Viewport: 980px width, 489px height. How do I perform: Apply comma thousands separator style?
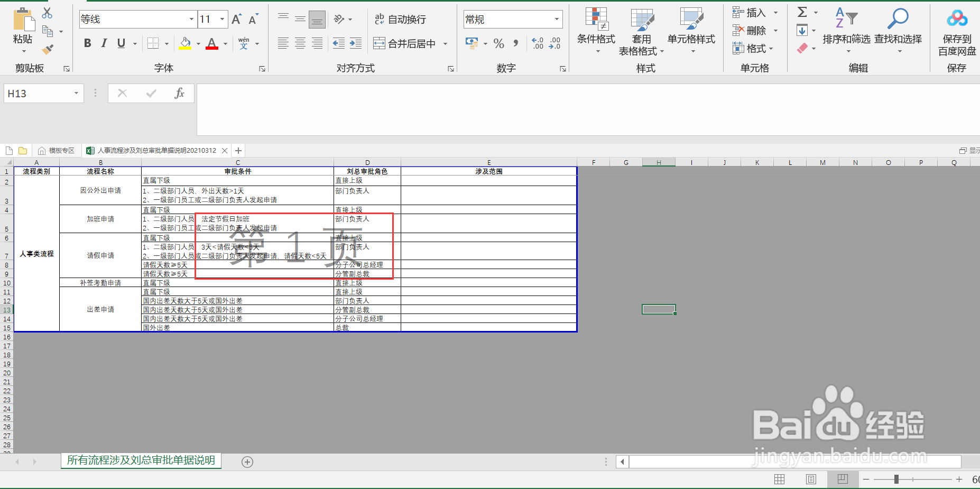coord(516,43)
